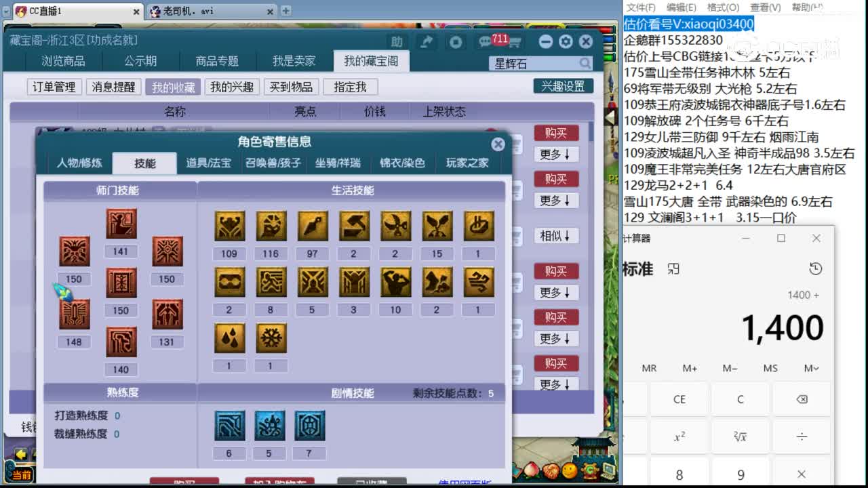Expand the M~ memory dropdown in calculator
This screenshot has height=488, width=868.
pyautogui.click(x=810, y=368)
